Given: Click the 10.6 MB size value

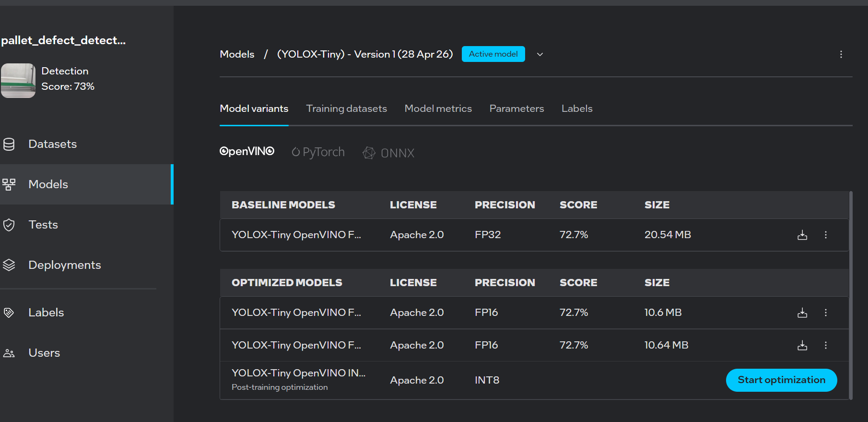Looking at the screenshot, I should 663,313.
